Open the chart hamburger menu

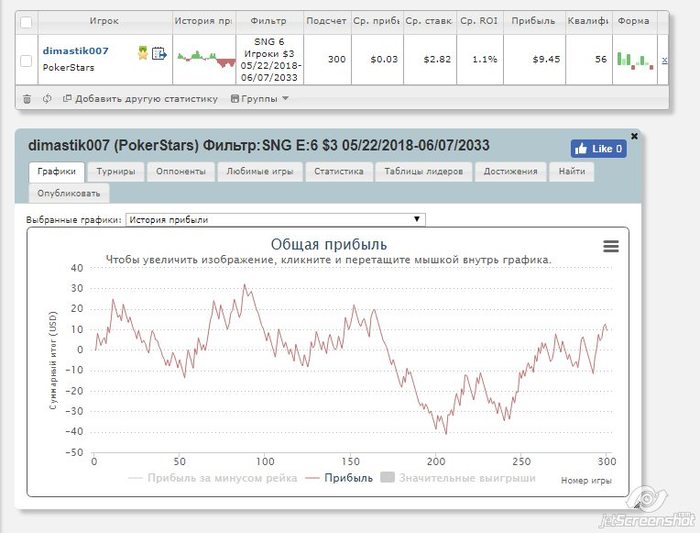pyautogui.click(x=611, y=246)
